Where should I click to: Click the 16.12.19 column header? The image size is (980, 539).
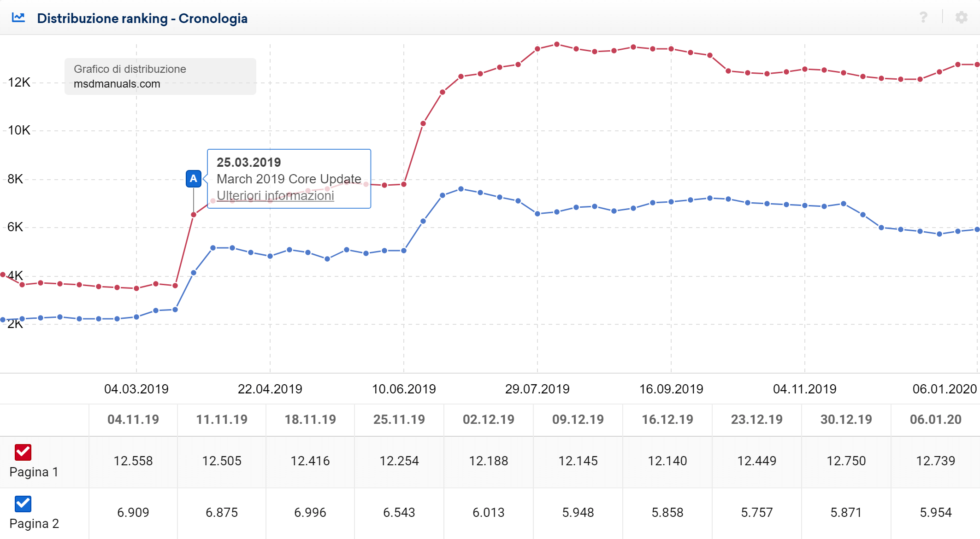pyautogui.click(x=667, y=419)
